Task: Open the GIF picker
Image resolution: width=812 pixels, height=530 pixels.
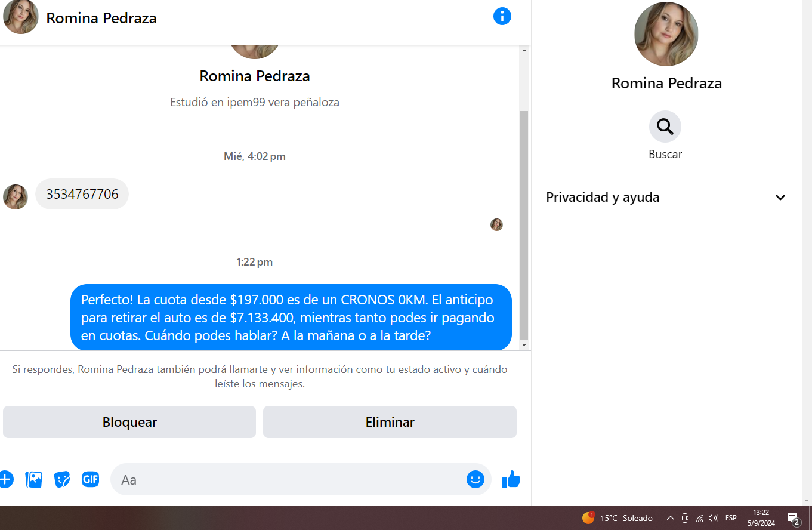Action: click(91, 479)
